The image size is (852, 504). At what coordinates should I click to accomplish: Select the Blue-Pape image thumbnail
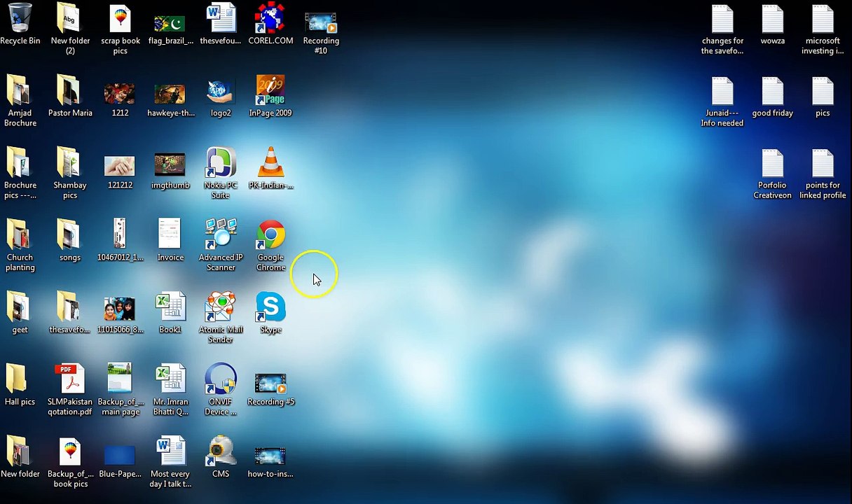120,456
